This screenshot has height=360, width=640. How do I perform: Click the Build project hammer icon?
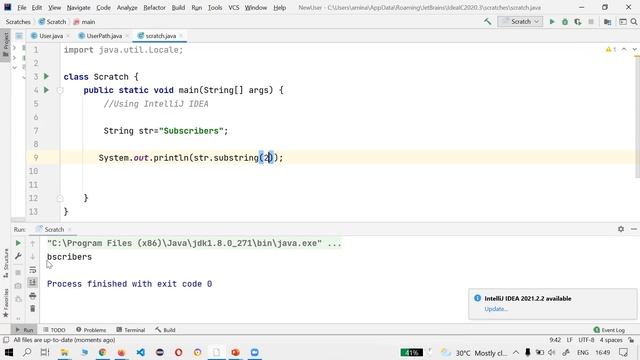pos(487,22)
